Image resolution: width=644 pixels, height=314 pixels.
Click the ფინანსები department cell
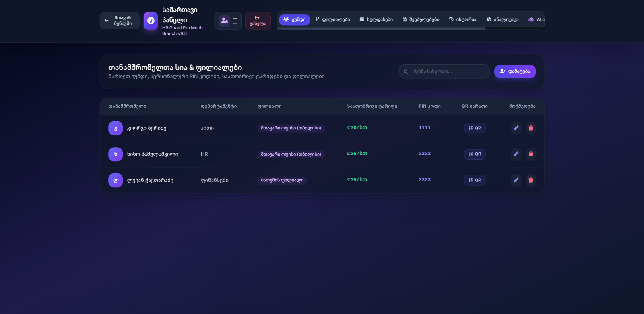pos(215,180)
